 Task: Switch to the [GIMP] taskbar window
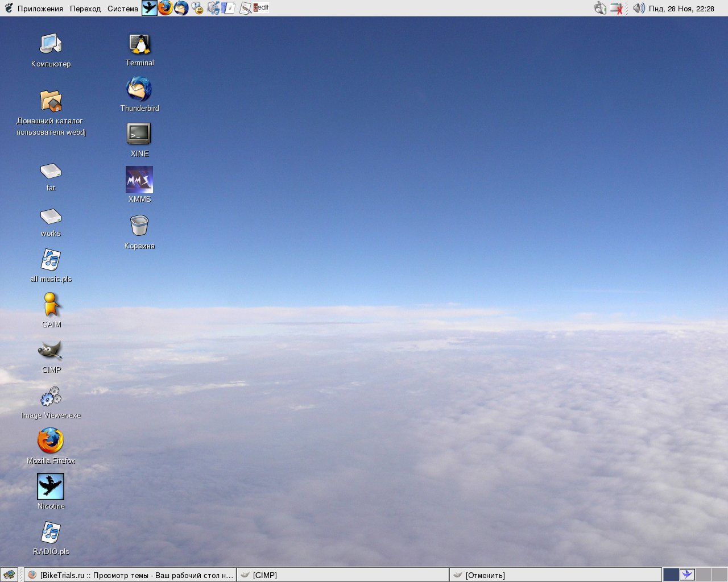coord(342,575)
